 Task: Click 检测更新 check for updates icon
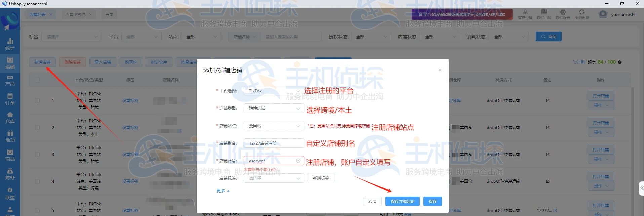point(582,14)
